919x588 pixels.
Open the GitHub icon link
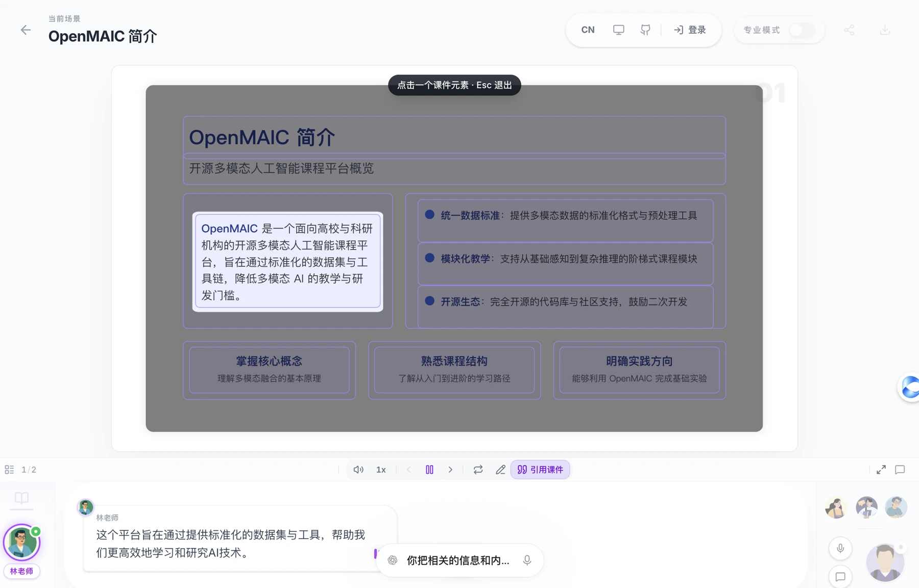tap(645, 30)
